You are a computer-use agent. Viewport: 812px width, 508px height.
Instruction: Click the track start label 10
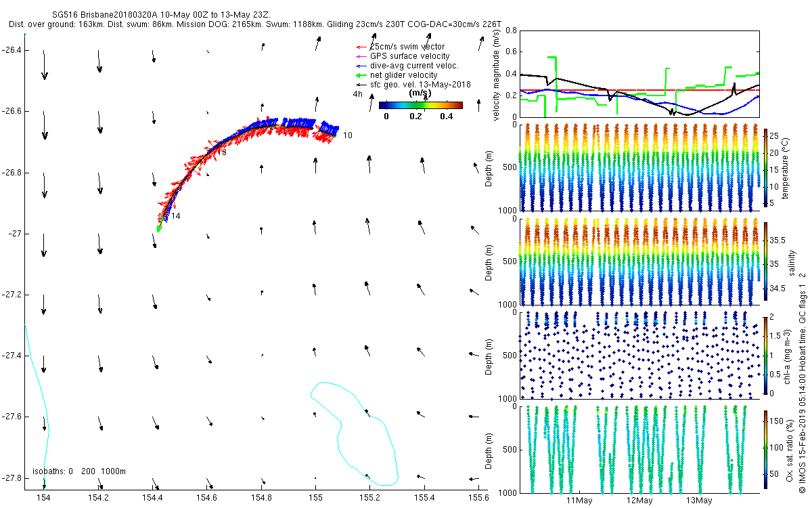(347, 135)
